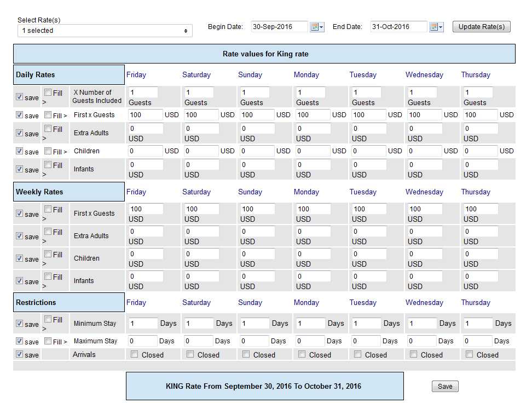Click the Daily Rates section header

click(69, 74)
